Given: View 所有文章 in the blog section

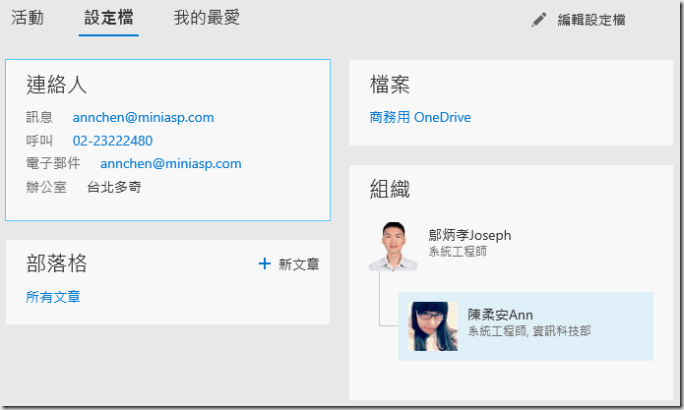Looking at the screenshot, I should click(x=53, y=296).
